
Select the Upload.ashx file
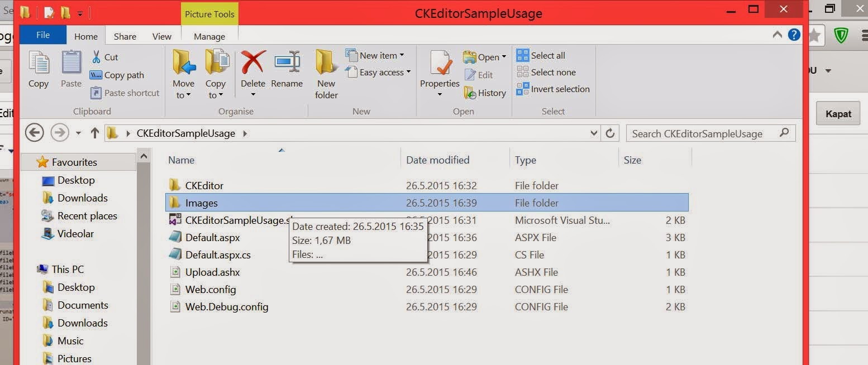(427, 272)
